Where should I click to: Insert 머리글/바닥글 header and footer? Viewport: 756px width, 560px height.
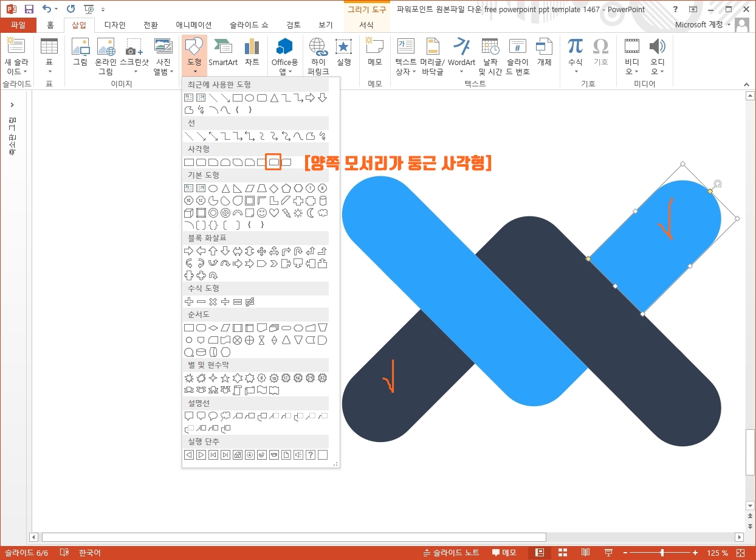[x=432, y=56]
